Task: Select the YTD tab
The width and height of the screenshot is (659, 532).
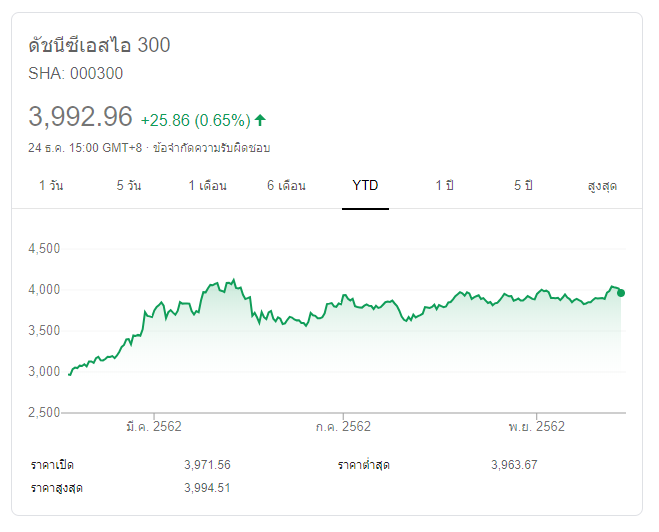Action: pyautogui.click(x=365, y=186)
